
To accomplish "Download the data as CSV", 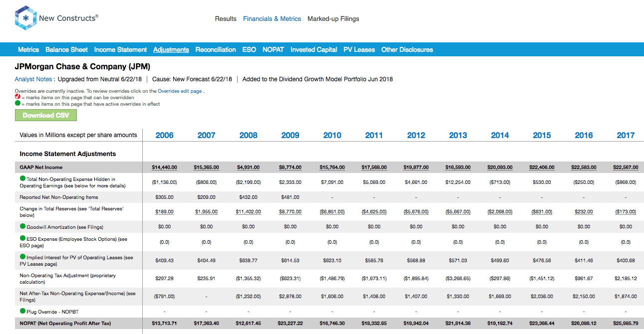I will 46,115.
